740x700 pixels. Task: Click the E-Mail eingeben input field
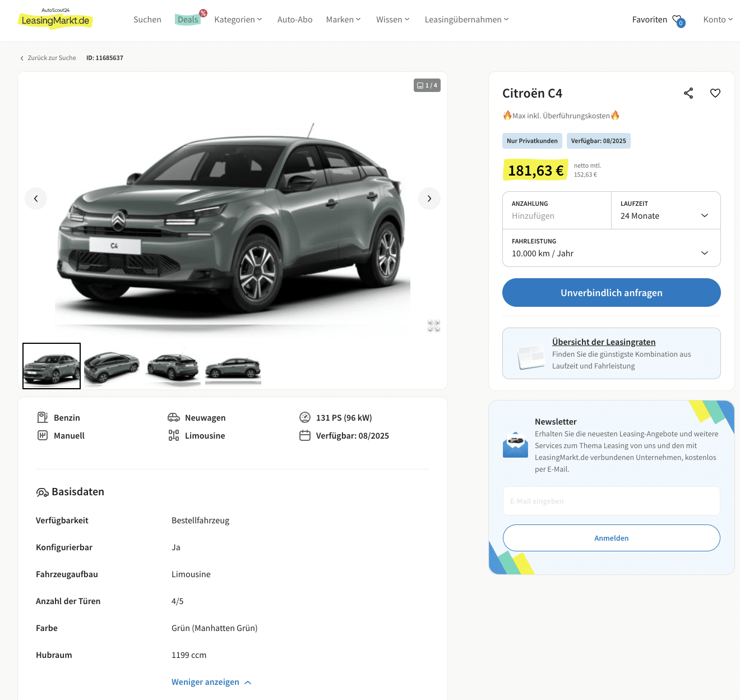(x=612, y=501)
